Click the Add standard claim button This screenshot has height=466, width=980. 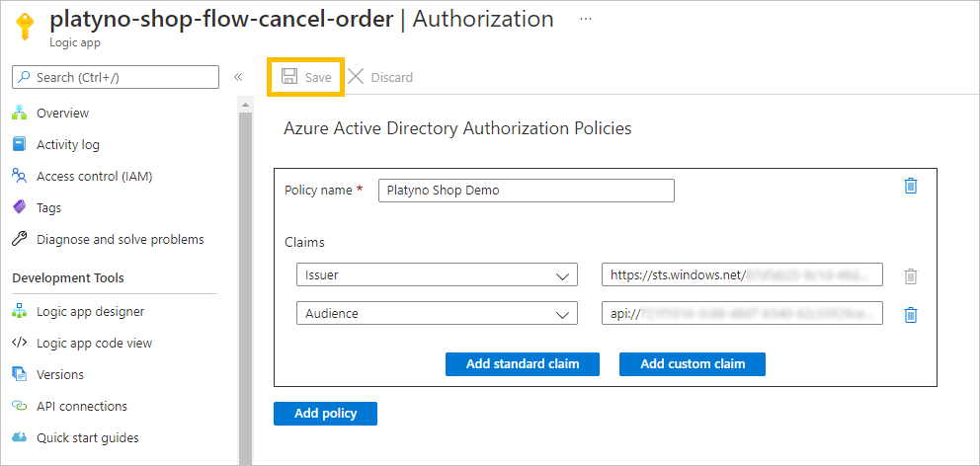coord(523,364)
